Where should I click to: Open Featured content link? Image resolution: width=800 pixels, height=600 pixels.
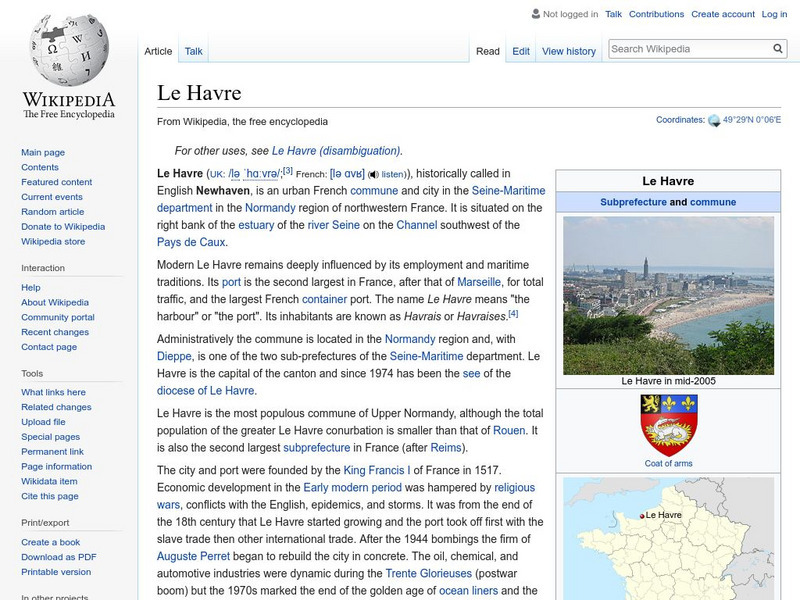(x=57, y=182)
